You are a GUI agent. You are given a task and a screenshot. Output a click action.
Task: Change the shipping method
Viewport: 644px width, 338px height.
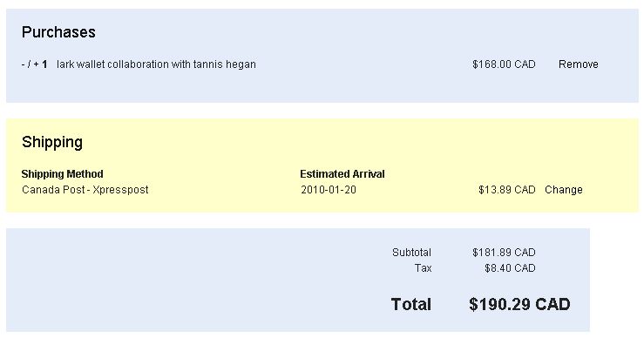[564, 190]
